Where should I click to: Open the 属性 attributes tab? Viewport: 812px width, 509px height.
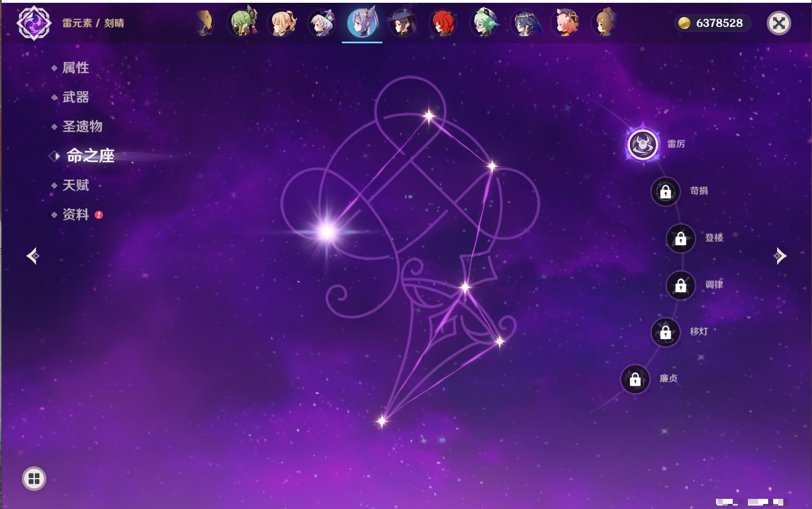(75, 68)
